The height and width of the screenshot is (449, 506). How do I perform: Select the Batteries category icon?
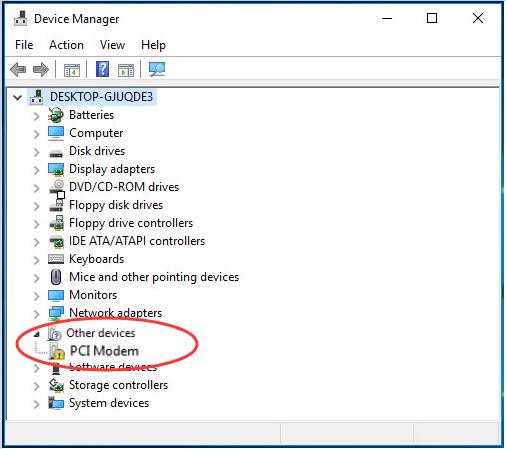coord(56,115)
